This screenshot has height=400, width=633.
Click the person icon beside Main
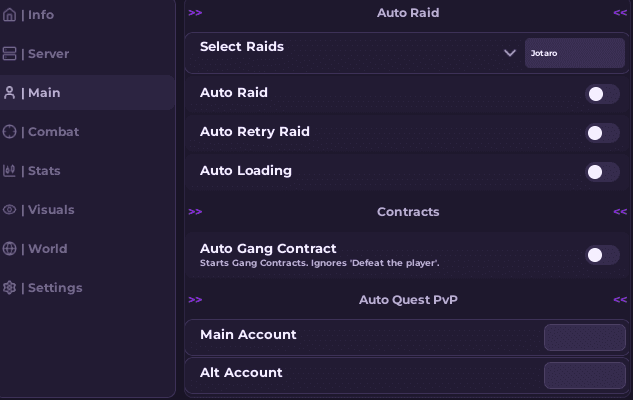(10, 93)
